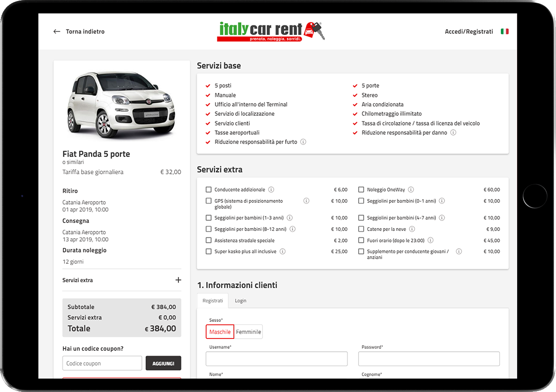Select Maschile gender option
Image resolution: width=556 pixels, height=392 pixels.
pos(220,332)
